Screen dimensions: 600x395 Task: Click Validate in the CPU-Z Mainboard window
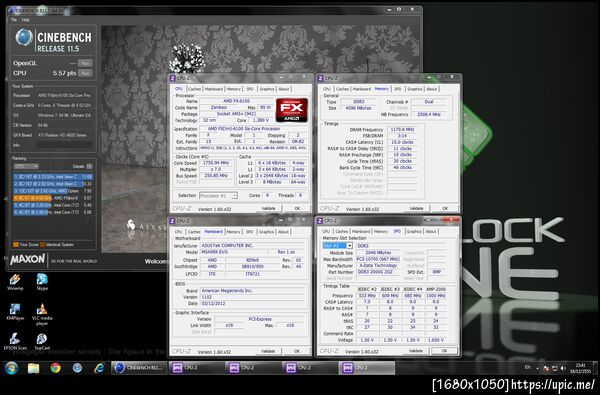point(268,351)
